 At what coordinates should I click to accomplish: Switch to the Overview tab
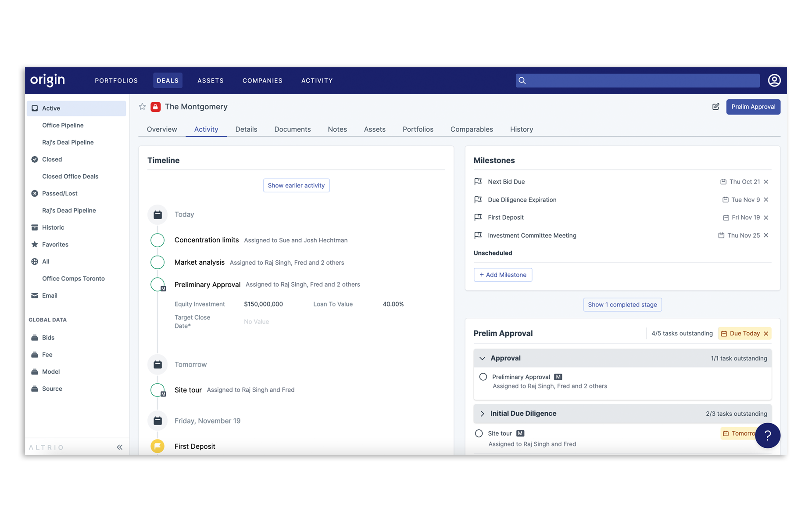click(162, 129)
